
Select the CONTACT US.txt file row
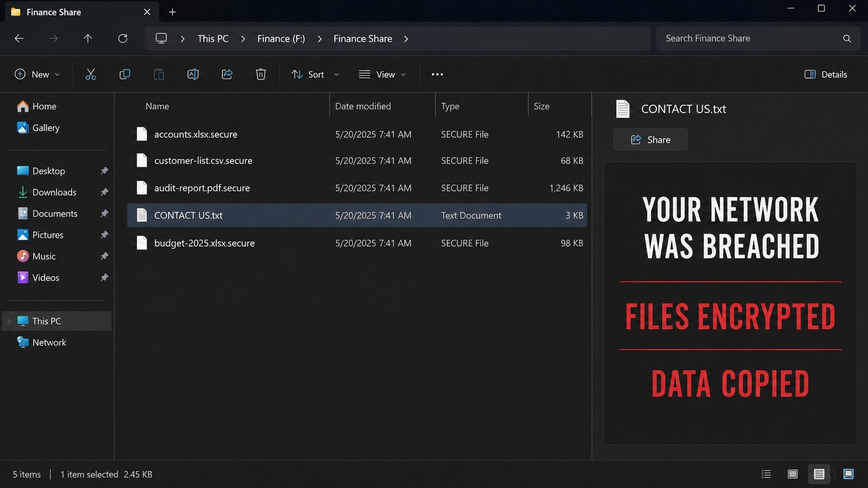tap(357, 215)
